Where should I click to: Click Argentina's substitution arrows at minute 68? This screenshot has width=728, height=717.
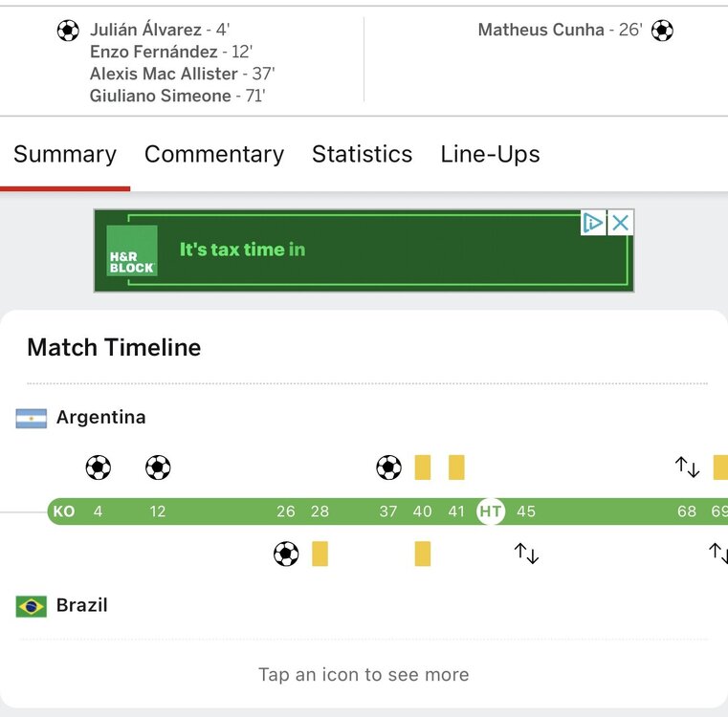tap(687, 467)
